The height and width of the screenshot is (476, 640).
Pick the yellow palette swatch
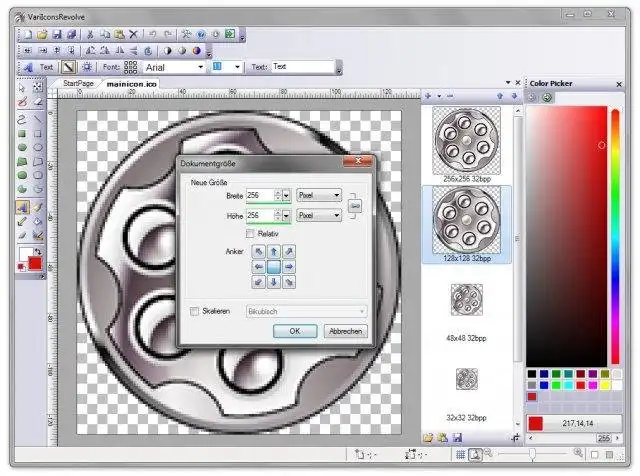[605, 385]
